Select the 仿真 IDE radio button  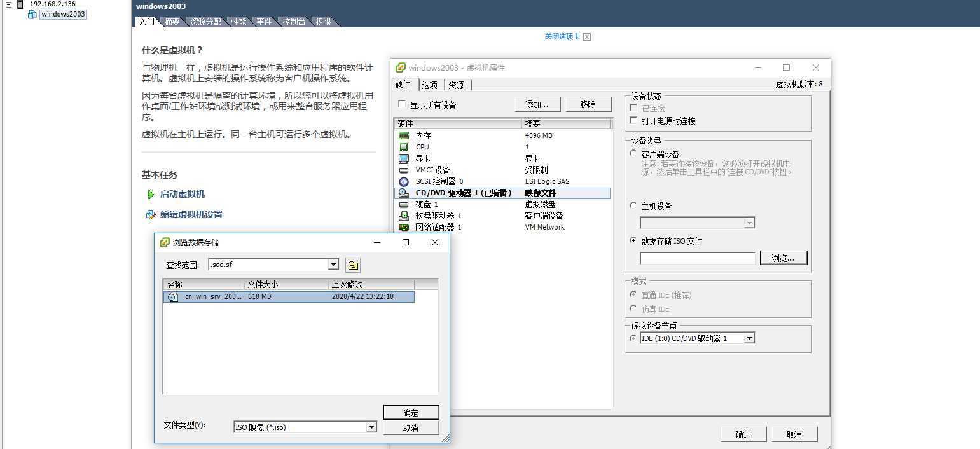[633, 308]
